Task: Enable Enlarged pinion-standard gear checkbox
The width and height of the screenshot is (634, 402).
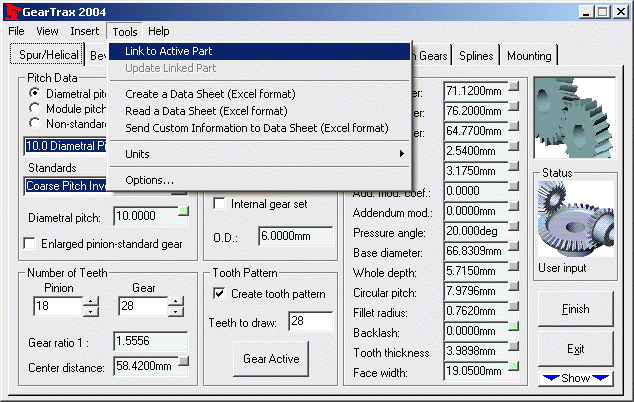Action: [30, 244]
